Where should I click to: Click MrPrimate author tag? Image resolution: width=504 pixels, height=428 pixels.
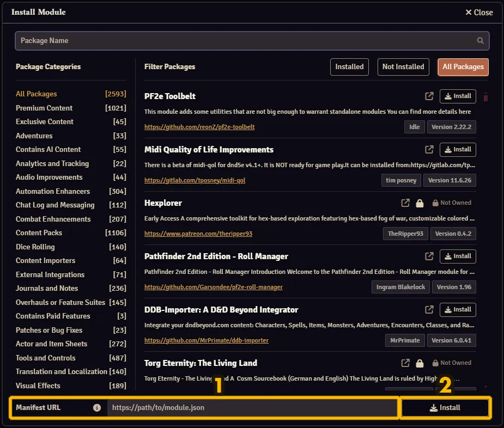405,340
